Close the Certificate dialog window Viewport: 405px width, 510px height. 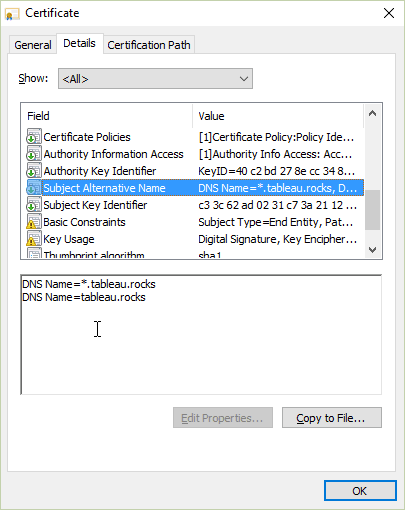(389, 13)
